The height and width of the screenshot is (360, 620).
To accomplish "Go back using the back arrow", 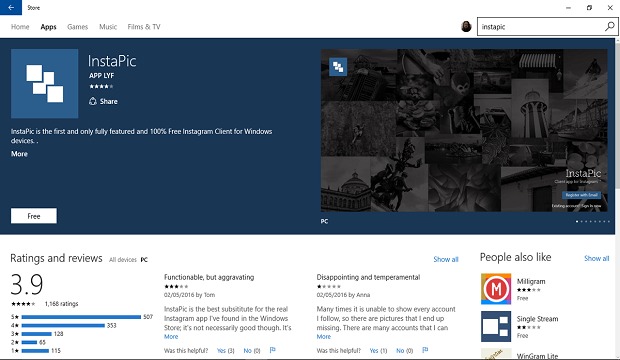I will [11, 8].
